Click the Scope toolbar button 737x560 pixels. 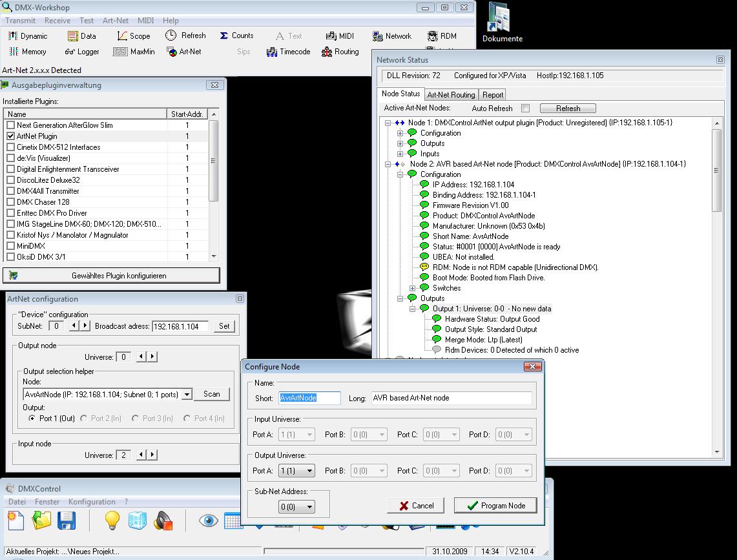pyautogui.click(x=134, y=36)
